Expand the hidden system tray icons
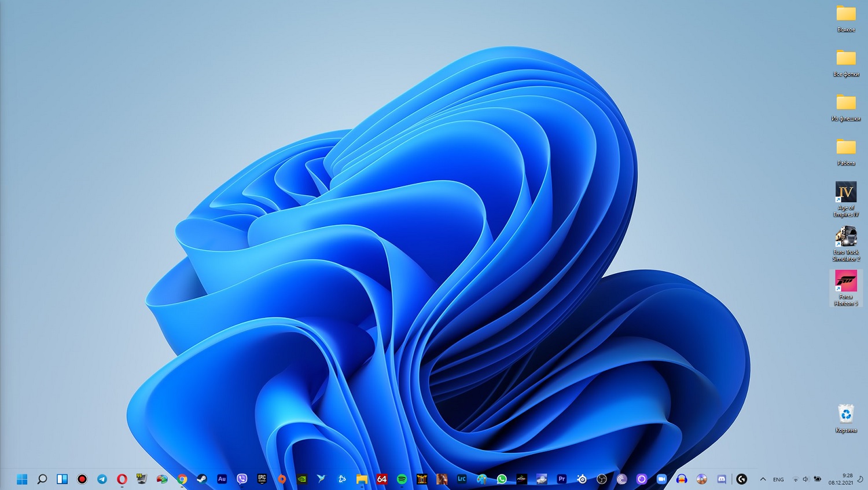 click(763, 479)
